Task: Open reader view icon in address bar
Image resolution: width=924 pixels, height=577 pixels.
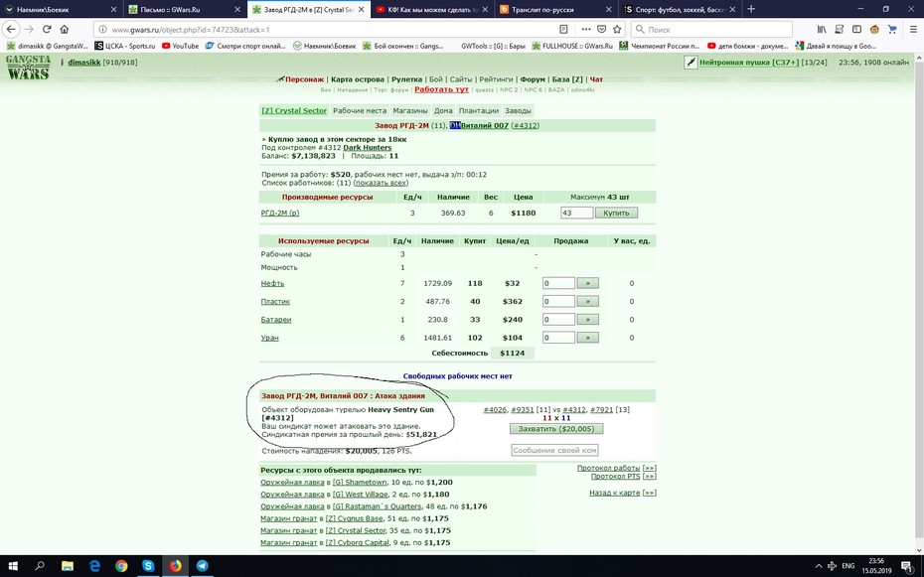Action: point(563,29)
